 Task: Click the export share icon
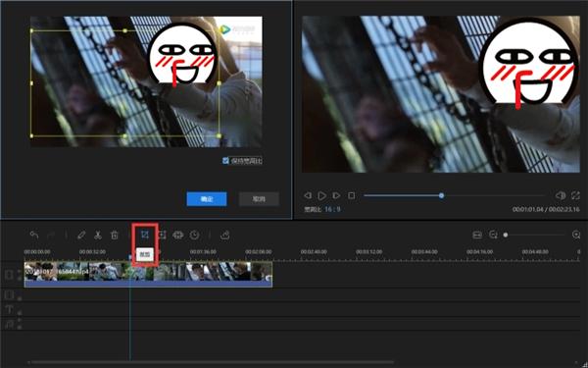224,236
